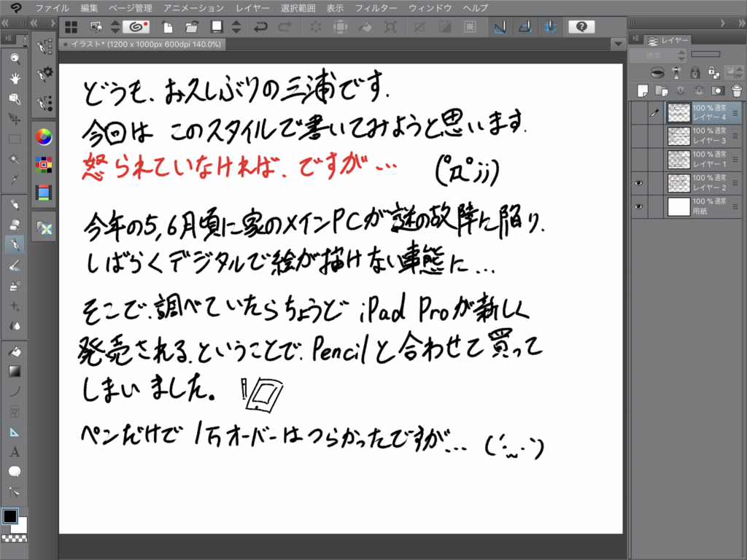Collapse the Layers palette with its side arrow
This screenshot has width=747, height=560.
coord(635,39)
